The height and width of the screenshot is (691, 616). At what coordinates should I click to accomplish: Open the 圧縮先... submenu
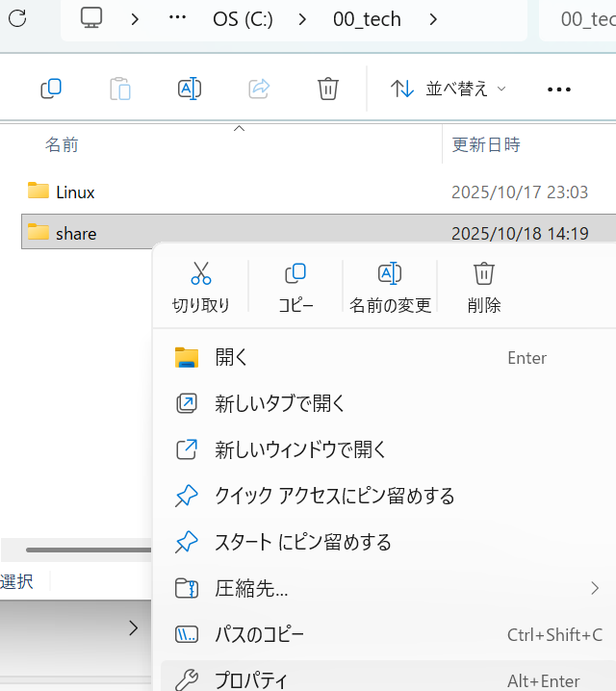384,589
